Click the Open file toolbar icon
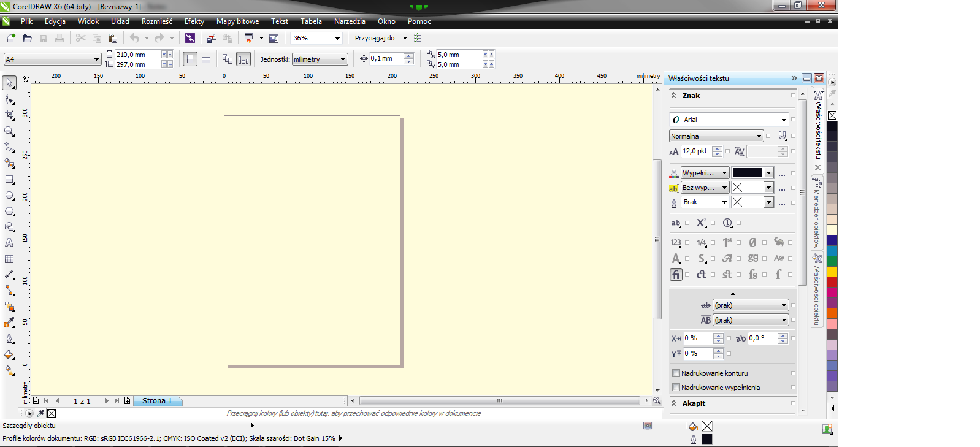The height and width of the screenshot is (447, 980). pos(27,38)
